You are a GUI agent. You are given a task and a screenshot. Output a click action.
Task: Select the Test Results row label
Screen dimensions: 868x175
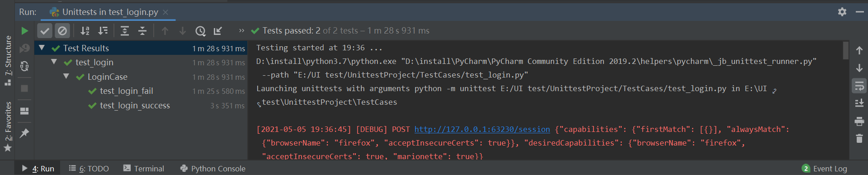(x=86, y=48)
